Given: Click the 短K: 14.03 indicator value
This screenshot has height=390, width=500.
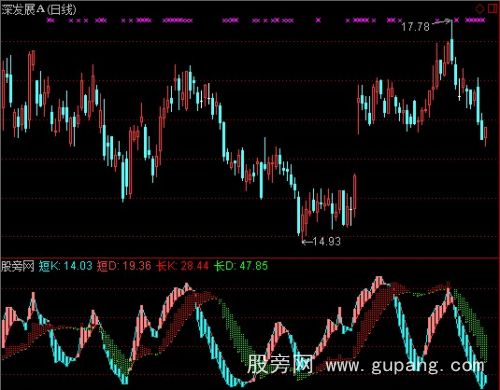Looking at the screenshot, I should click(x=65, y=266).
